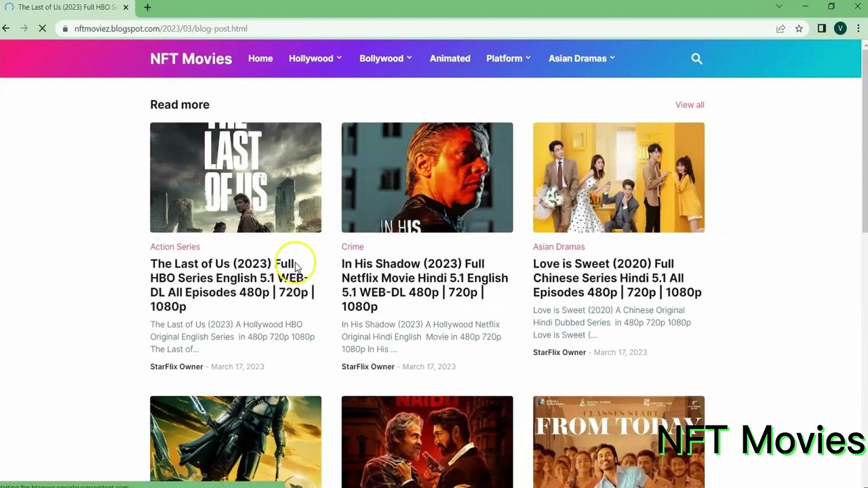Open the Naidu poster thumbnail
The image size is (868, 488).
[x=427, y=442]
